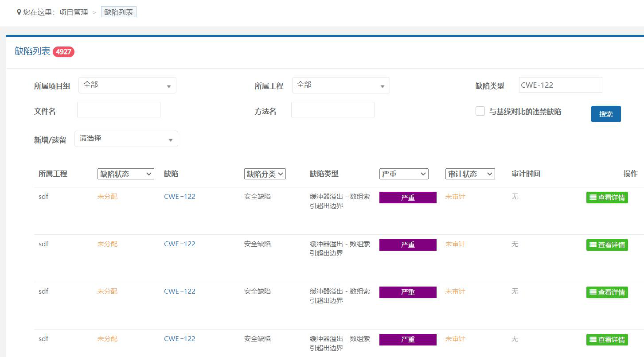Open the 新增/遗留 请选择 dropdown
Image resolution: width=644 pixels, height=357 pixels.
(x=126, y=139)
